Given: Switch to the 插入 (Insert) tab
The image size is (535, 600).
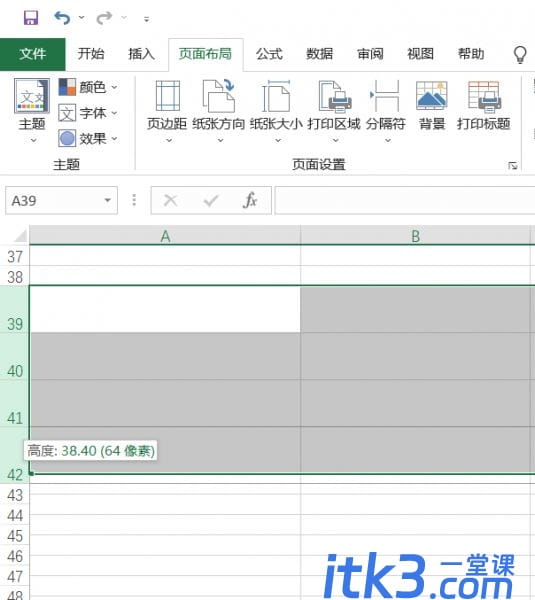Looking at the screenshot, I should 141,54.
